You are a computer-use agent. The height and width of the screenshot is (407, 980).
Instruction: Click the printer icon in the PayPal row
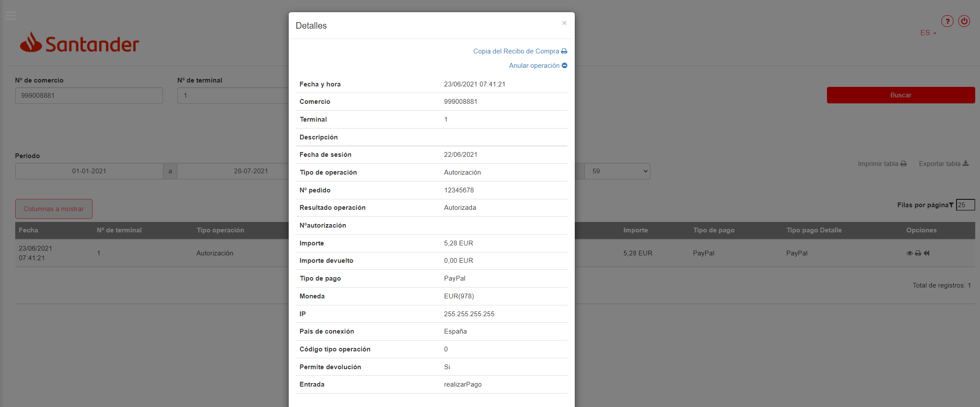pos(918,253)
